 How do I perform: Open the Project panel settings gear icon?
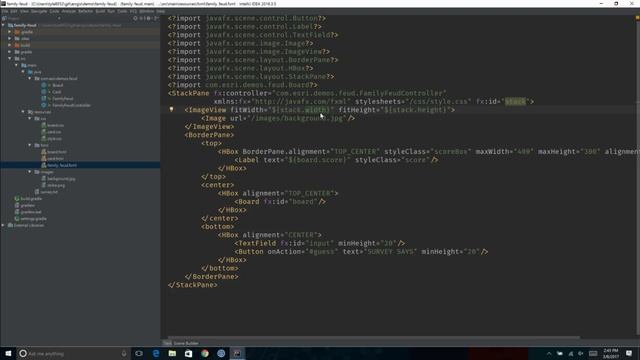tap(149, 18)
